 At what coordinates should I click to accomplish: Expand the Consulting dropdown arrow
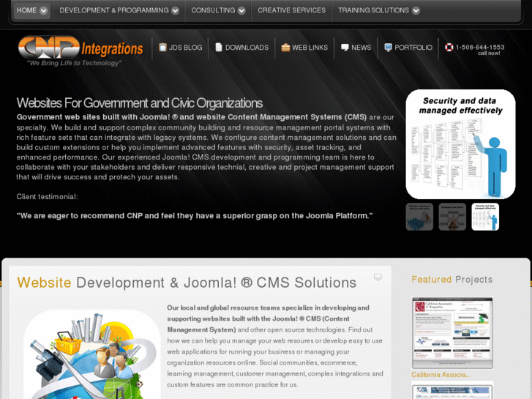click(x=241, y=11)
